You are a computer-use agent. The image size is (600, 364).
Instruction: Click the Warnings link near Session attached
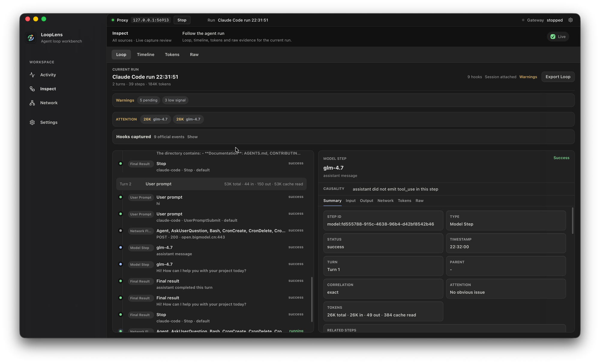(x=528, y=77)
